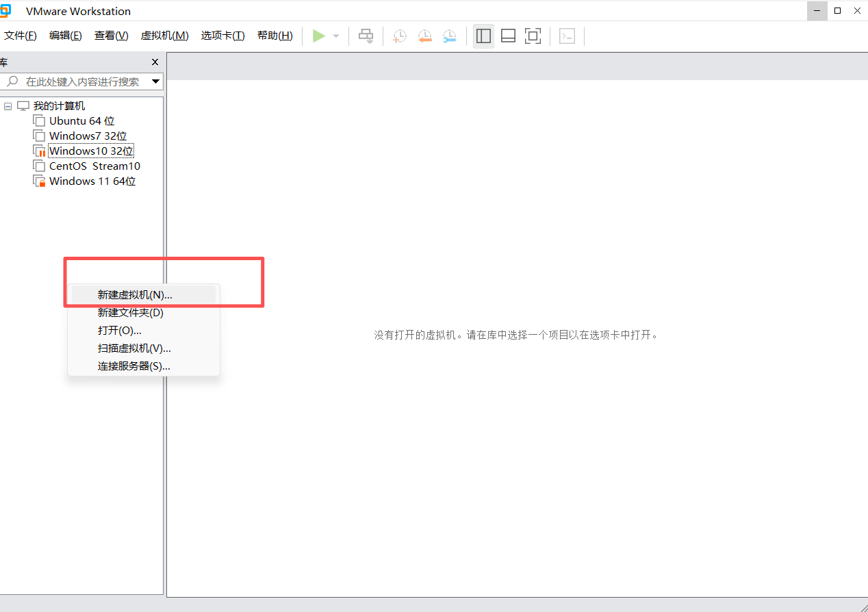
Task: Open the 帮助(H) menu
Action: click(275, 36)
